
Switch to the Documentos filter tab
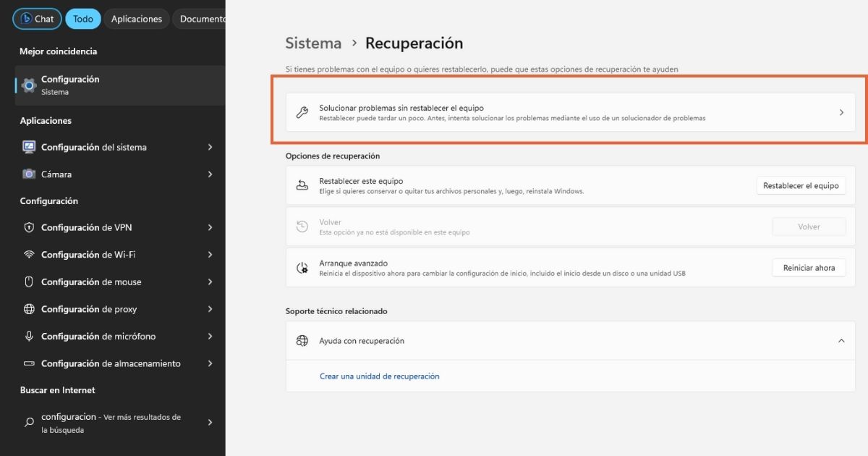click(x=200, y=19)
